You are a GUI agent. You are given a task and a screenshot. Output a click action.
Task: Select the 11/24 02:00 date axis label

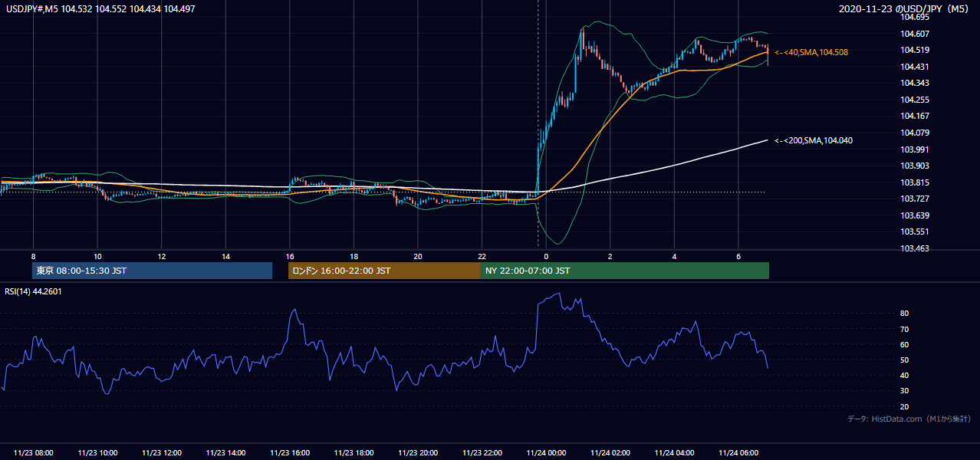pyautogui.click(x=610, y=453)
